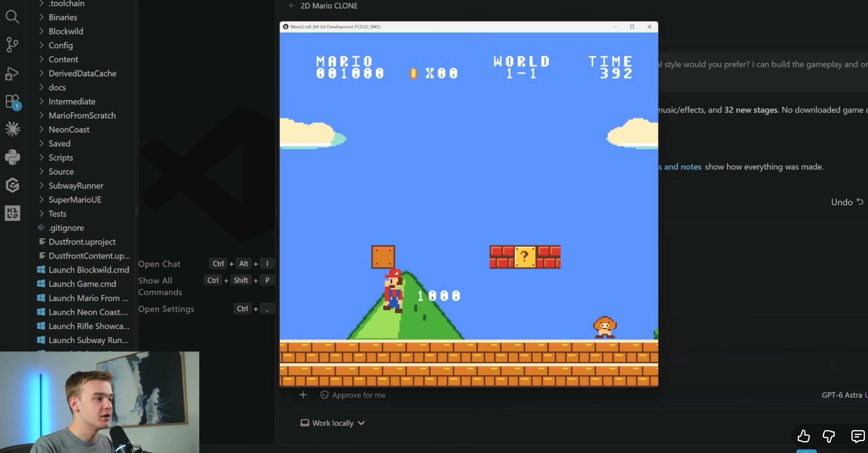Click the webcam video thumbnail
The width and height of the screenshot is (868, 453).
click(x=100, y=402)
